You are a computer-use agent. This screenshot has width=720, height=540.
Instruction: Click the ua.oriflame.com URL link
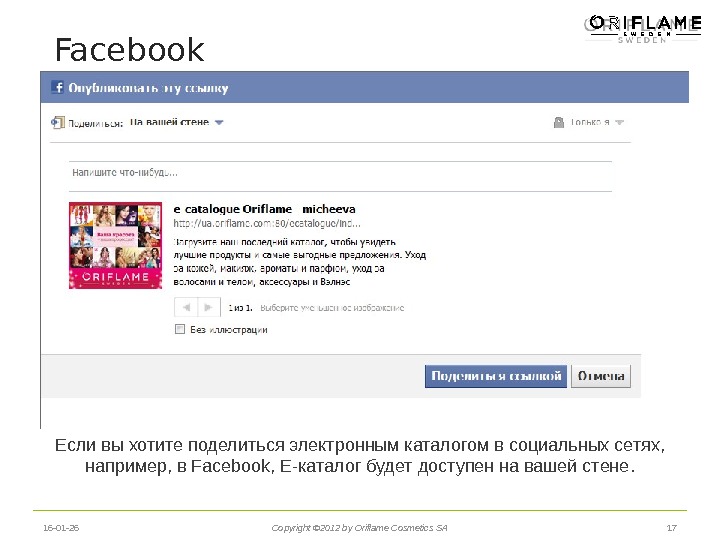(267, 224)
